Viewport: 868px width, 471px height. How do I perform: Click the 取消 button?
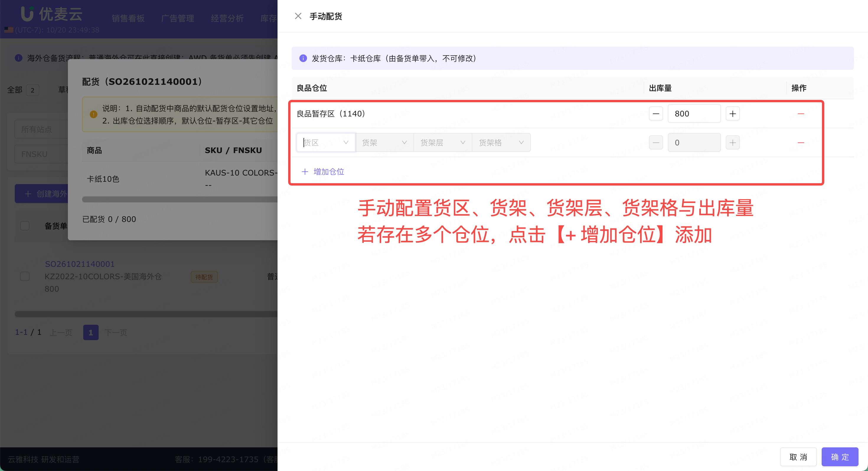pyautogui.click(x=798, y=457)
